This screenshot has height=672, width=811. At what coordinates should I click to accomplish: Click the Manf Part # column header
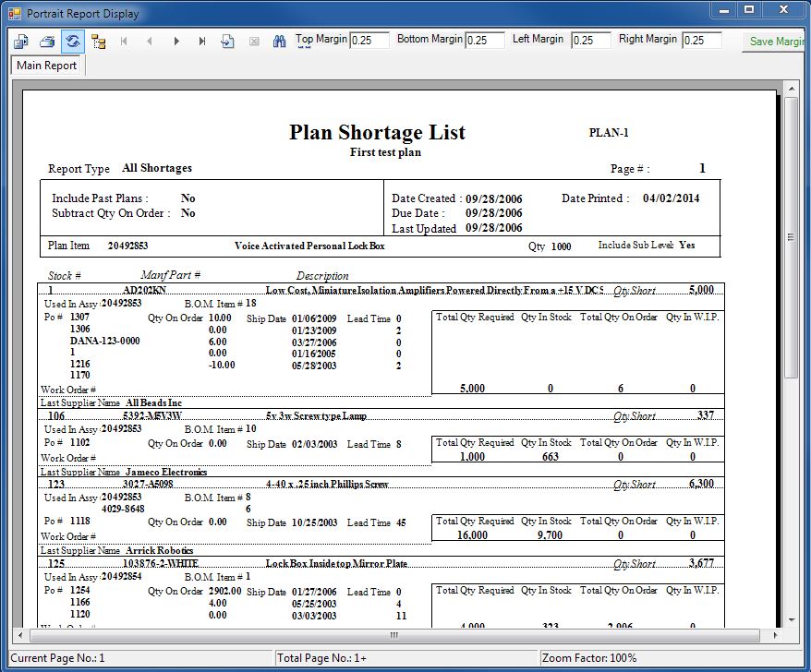click(170, 275)
